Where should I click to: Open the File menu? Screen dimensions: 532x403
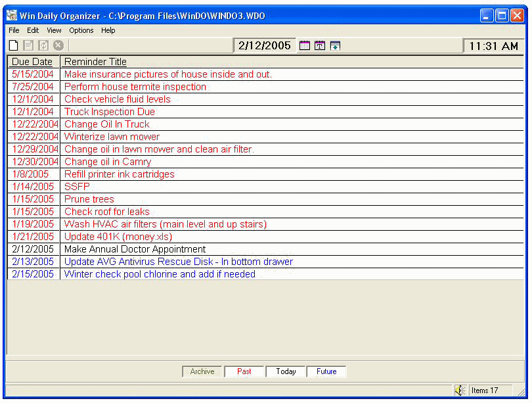tap(14, 30)
